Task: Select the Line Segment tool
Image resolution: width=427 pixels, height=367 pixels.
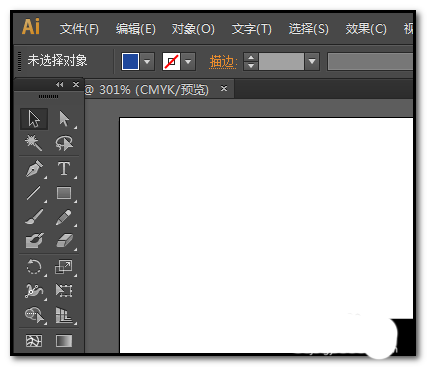Action: tap(34, 193)
